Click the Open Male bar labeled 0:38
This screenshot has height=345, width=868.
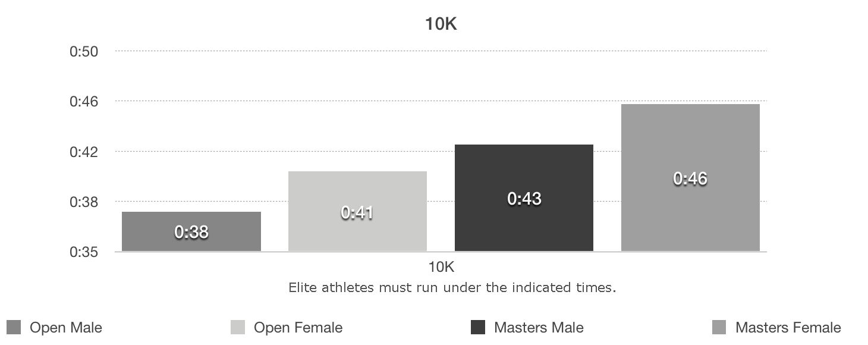191,231
